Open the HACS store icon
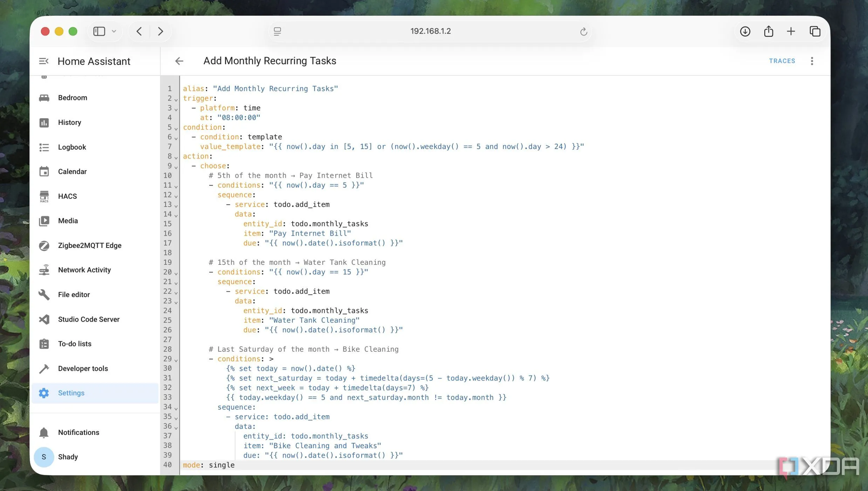The width and height of the screenshot is (868, 491). [x=44, y=196]
